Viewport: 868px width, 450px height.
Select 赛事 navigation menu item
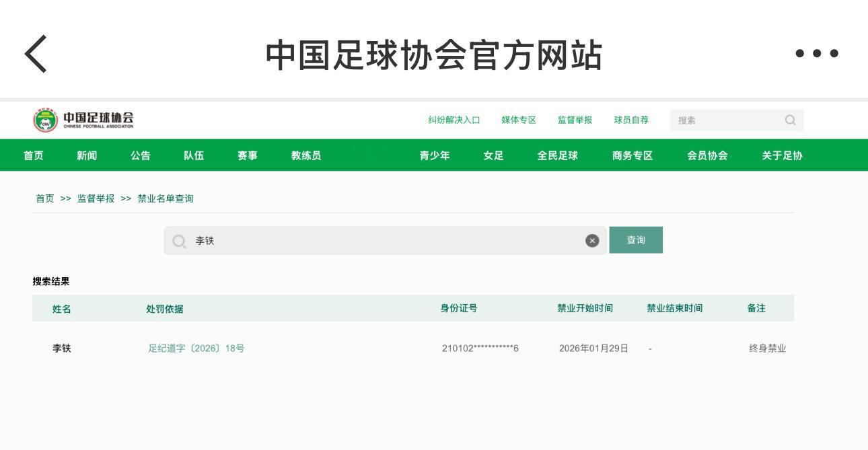click(x=248, y=156)
